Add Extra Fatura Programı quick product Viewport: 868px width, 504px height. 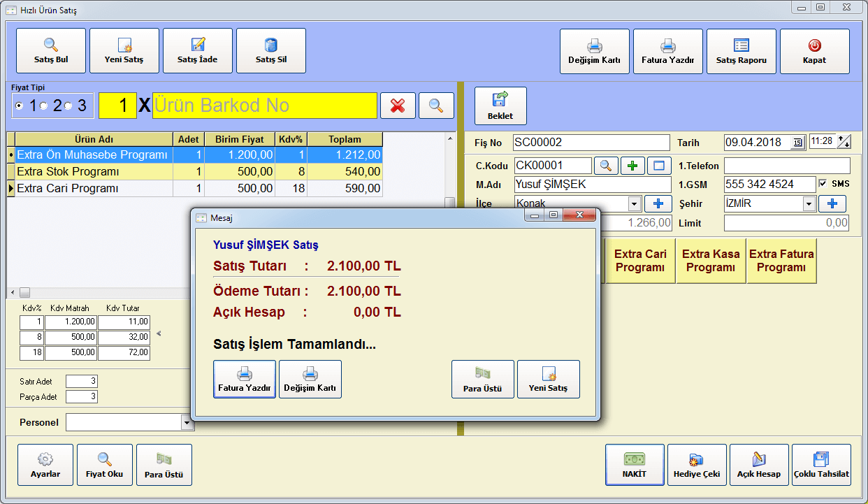pyautogui.click(x=781, y=261)
